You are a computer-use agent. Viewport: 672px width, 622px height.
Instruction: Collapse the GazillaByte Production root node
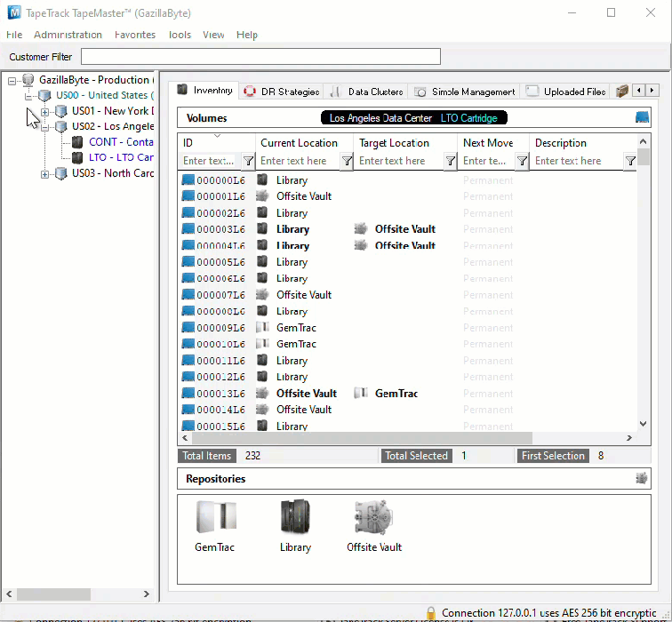click(x=12, y=81)
